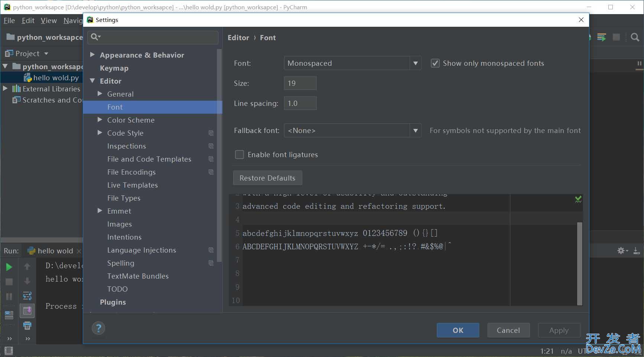This screenshot has width=644, height=357.
Task: Expand Emmet settings
Action: coord(100,211)
